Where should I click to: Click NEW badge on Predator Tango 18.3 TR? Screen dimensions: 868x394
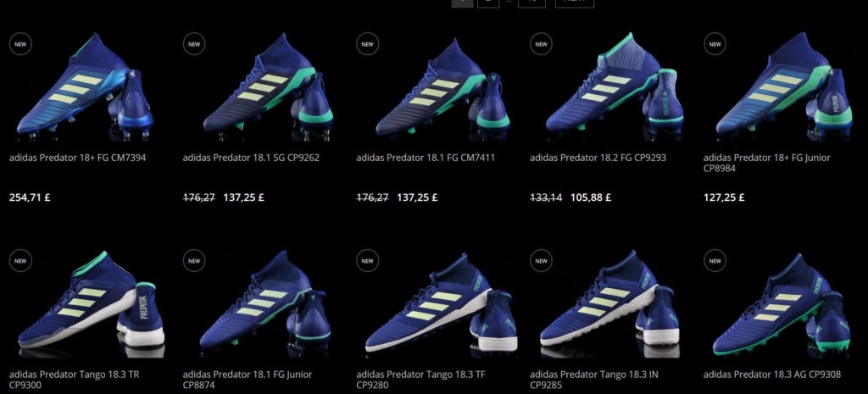coord(20,261)
